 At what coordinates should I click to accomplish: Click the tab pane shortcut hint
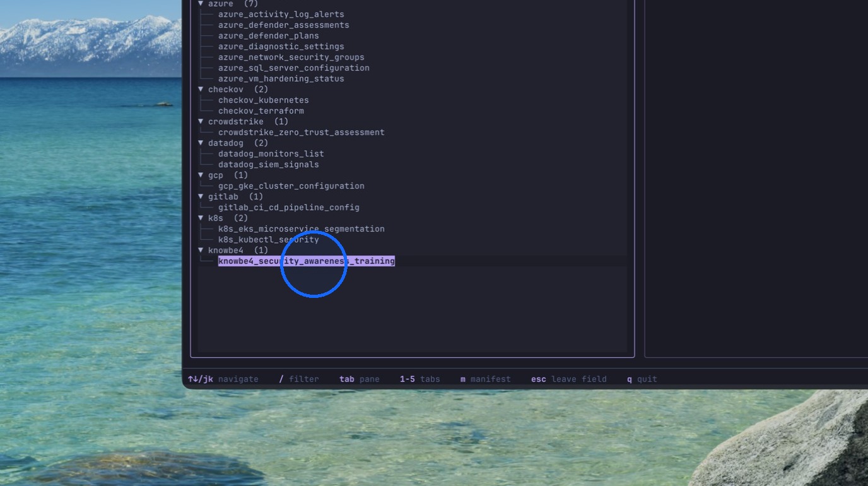[x=360, y=379]
